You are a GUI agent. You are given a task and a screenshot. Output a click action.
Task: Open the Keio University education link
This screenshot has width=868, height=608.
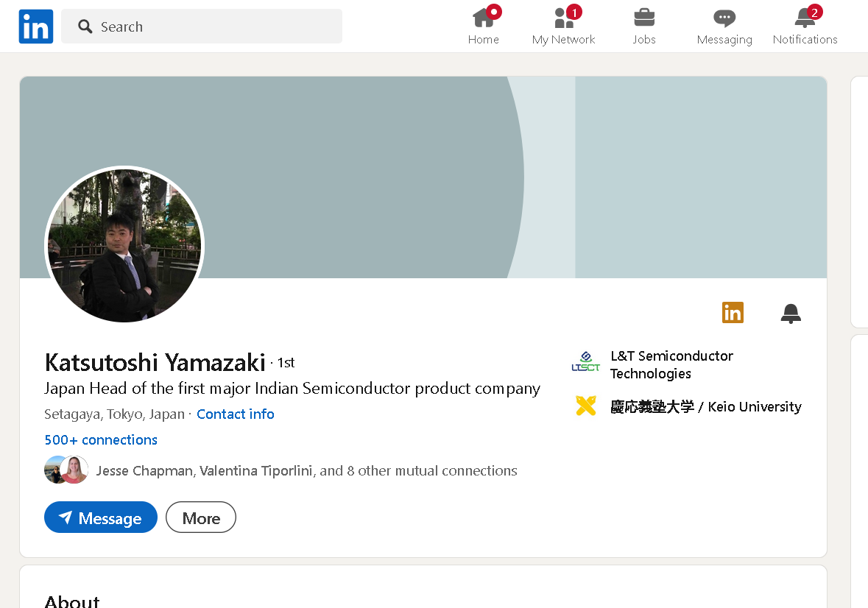pos(706,406)
